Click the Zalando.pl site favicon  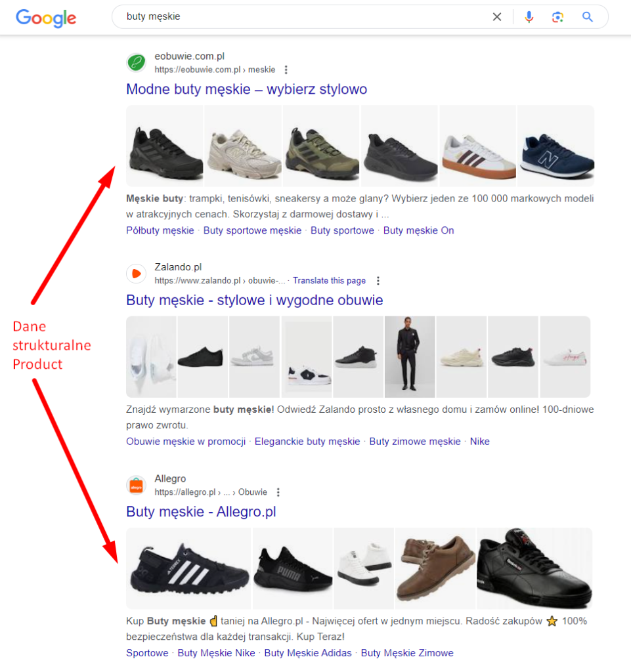pos(137,274)
